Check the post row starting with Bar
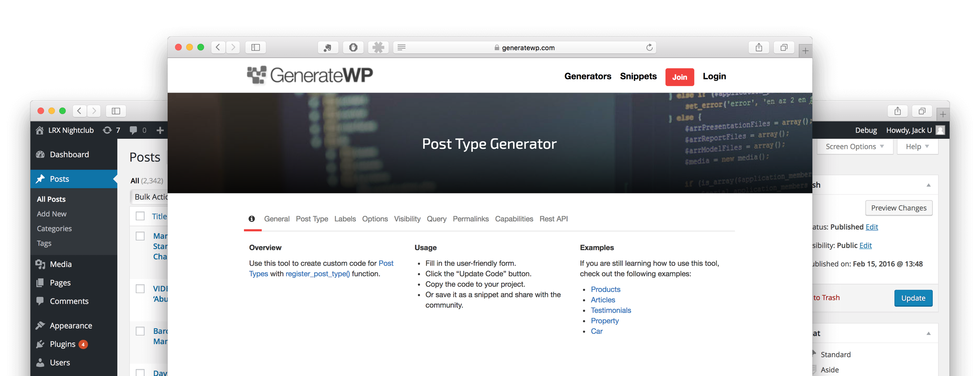The height and width of the screenshot is (376, 980). click(x=140, y=331)
